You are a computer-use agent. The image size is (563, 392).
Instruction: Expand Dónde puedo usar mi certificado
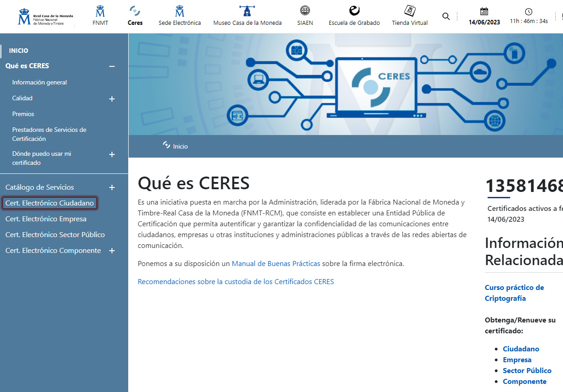[x=112, y=154]
